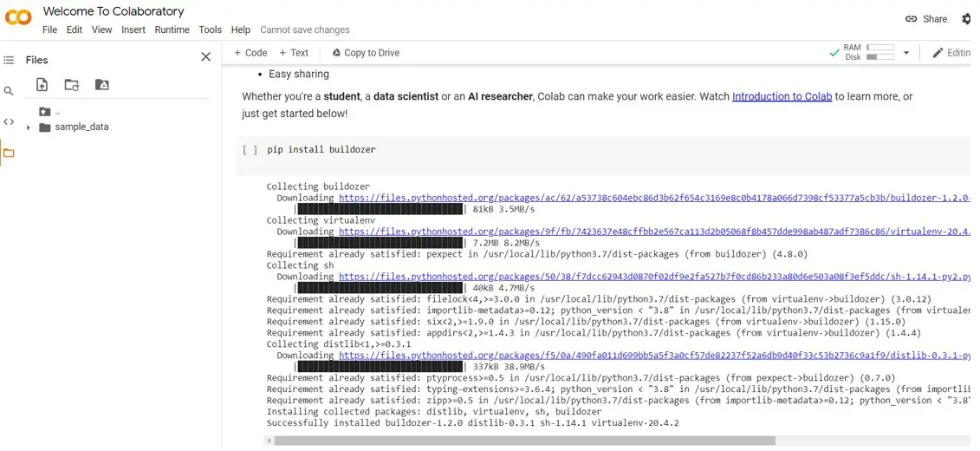Screen dimensions: 980x451
Task: Add a new code cell
Action: (250, 53)
